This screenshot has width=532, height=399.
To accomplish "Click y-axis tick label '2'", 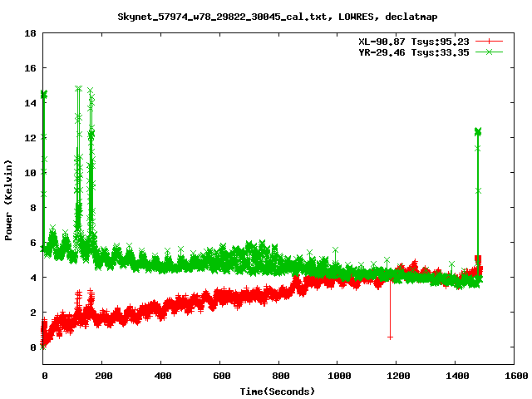I will (33, 313).
